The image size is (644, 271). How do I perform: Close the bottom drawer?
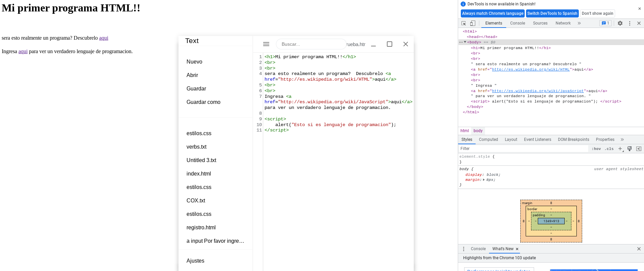639,249
